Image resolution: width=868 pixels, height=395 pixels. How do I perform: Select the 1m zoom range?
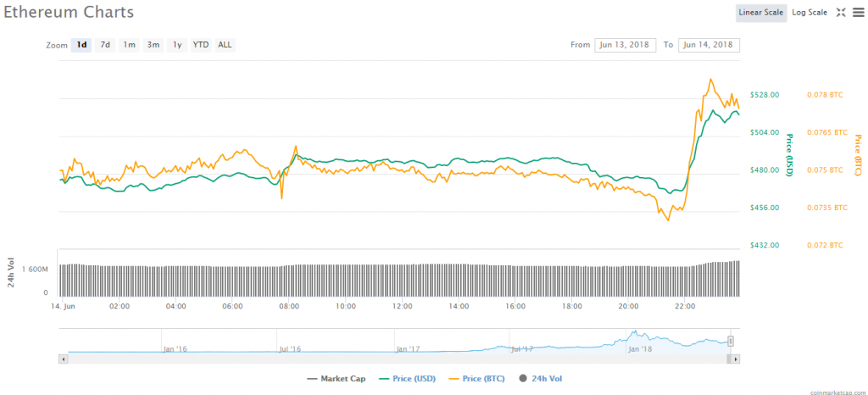pyautogui.click(x=129, y=46)
